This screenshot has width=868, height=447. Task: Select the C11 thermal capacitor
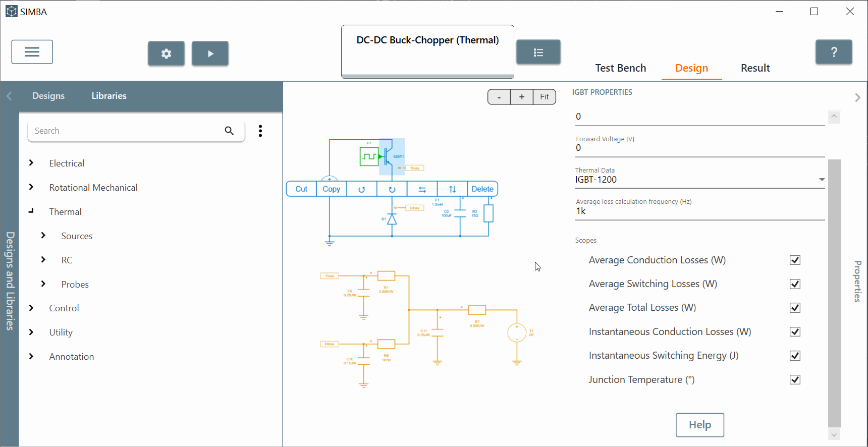point(438,332)
